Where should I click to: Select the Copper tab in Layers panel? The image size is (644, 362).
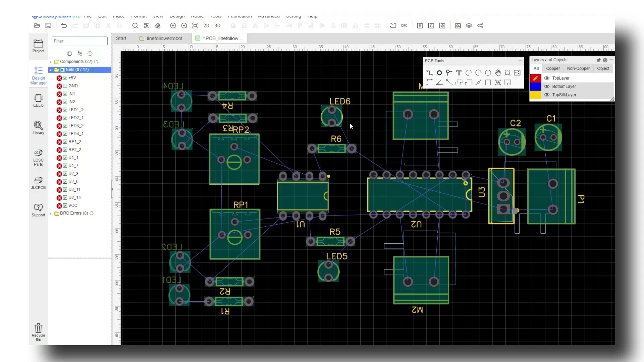click(553, 68)
